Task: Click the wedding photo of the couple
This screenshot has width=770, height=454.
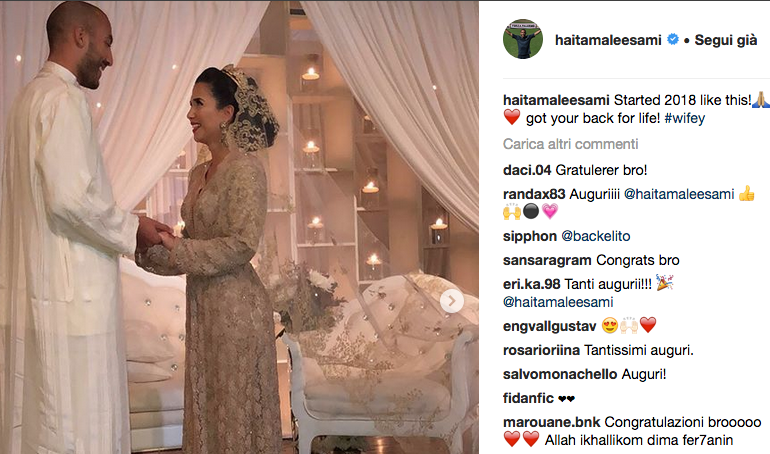Action: point(239,227)
